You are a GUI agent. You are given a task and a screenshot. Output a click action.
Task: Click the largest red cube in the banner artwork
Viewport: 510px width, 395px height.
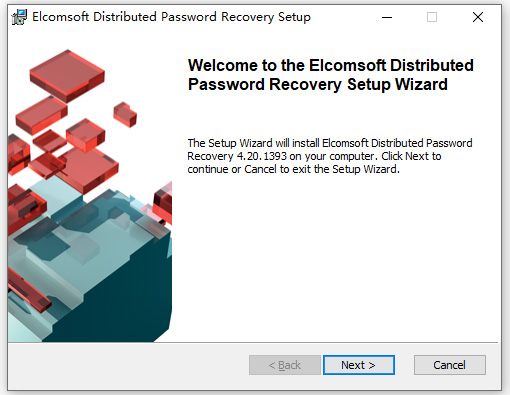pos(67,75)
